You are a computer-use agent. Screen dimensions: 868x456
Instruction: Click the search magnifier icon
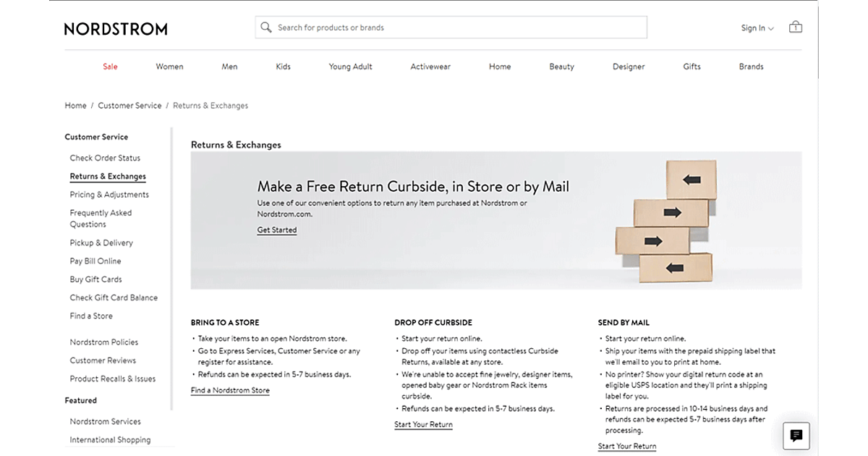pyautogui.click(x=266, y=28)
